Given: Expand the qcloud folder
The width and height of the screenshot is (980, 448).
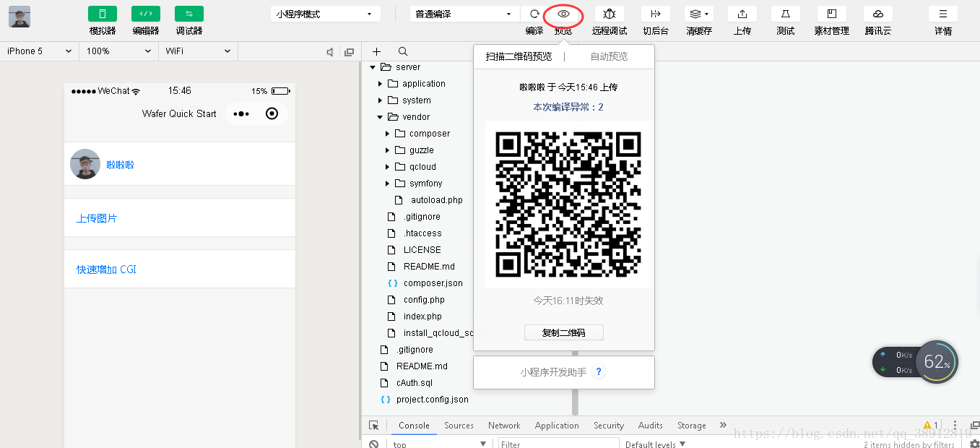Looking at the screenshot, I should (x=387, y=167).
